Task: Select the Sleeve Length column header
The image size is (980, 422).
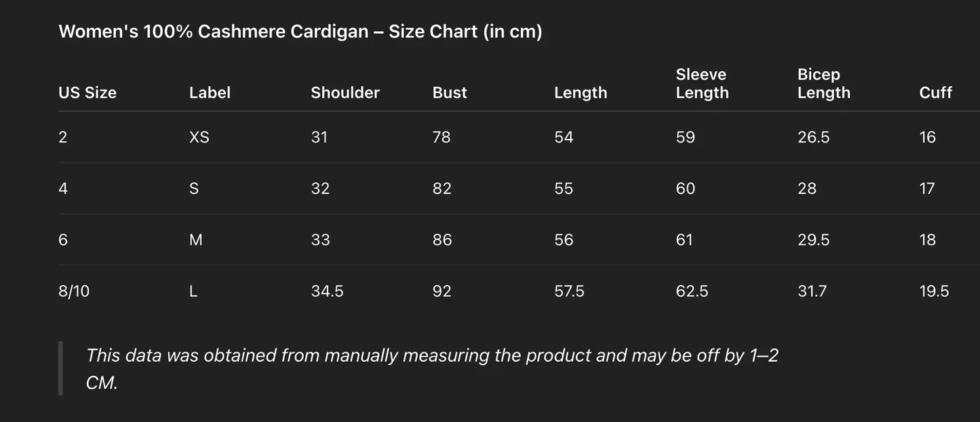Action: (702, 84)
